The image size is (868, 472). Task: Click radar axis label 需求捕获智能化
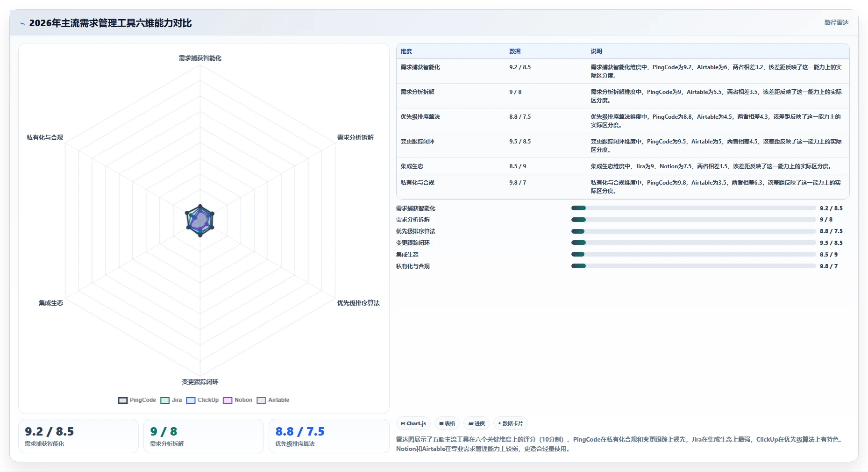coord(200,58)
